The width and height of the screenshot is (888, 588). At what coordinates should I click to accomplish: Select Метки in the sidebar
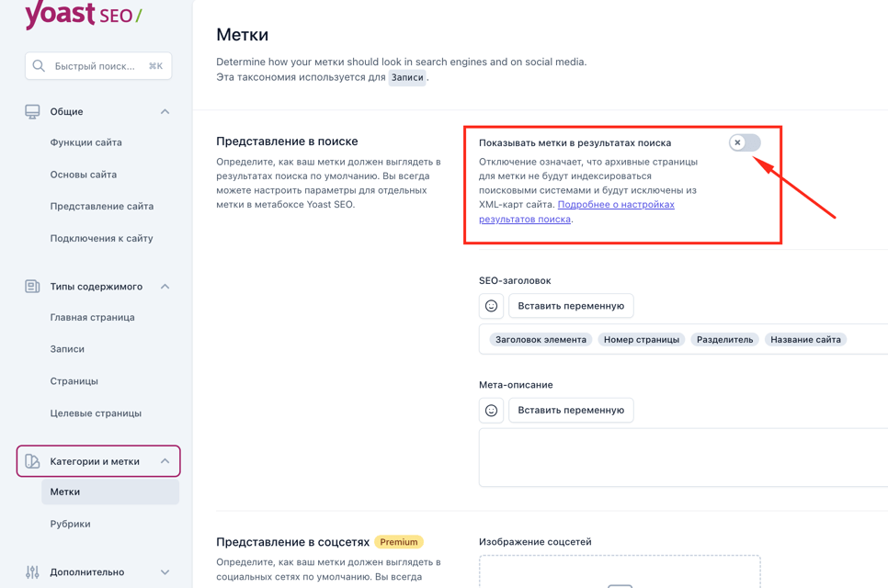tap(110, 492)
